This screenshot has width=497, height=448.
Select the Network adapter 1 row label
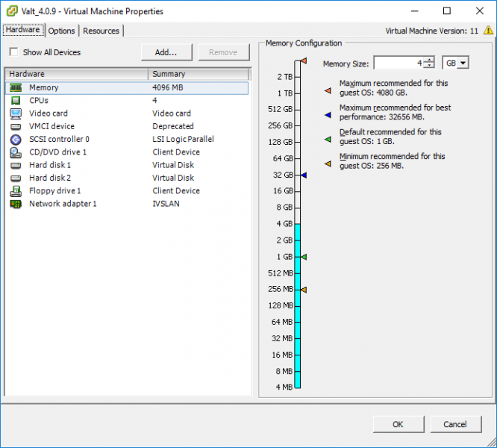[x=63, y=204]
